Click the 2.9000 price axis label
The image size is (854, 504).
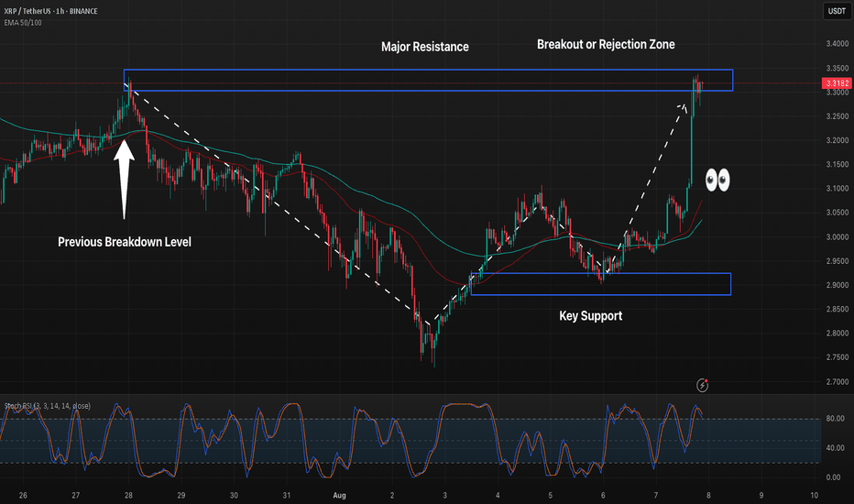pos(838,285)
